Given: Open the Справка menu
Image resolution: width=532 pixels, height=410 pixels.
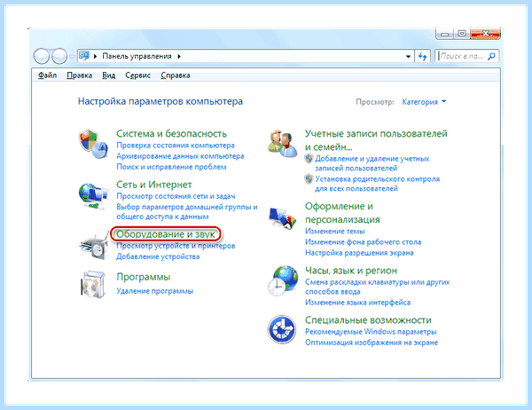Looking at the screenshot, I should (x=175, y=75).
